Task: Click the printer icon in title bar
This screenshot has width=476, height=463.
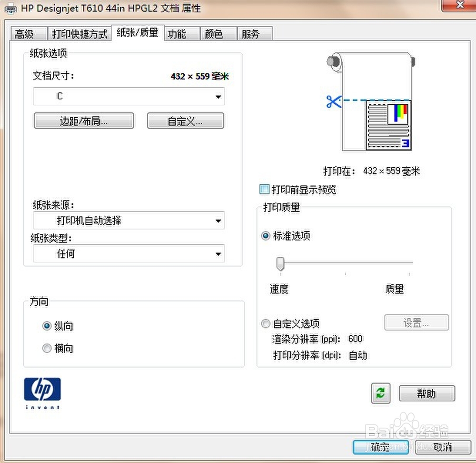Action: point(10,9)
